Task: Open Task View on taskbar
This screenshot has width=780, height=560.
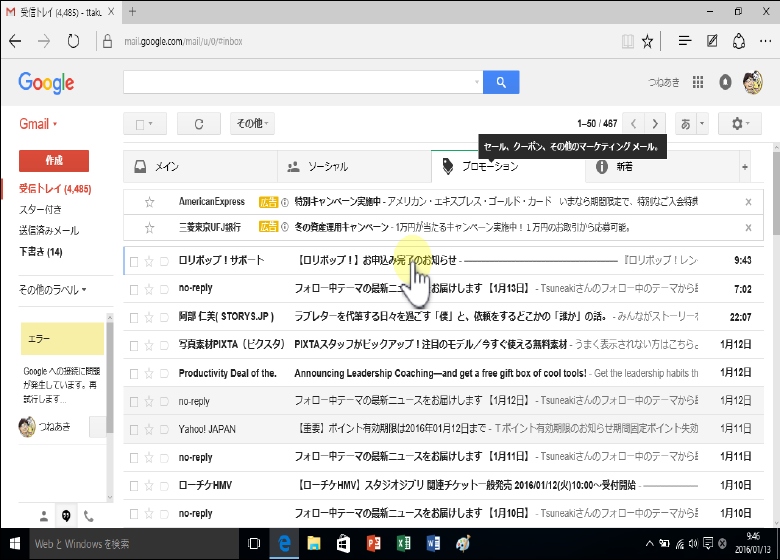Action: [254, 544]
